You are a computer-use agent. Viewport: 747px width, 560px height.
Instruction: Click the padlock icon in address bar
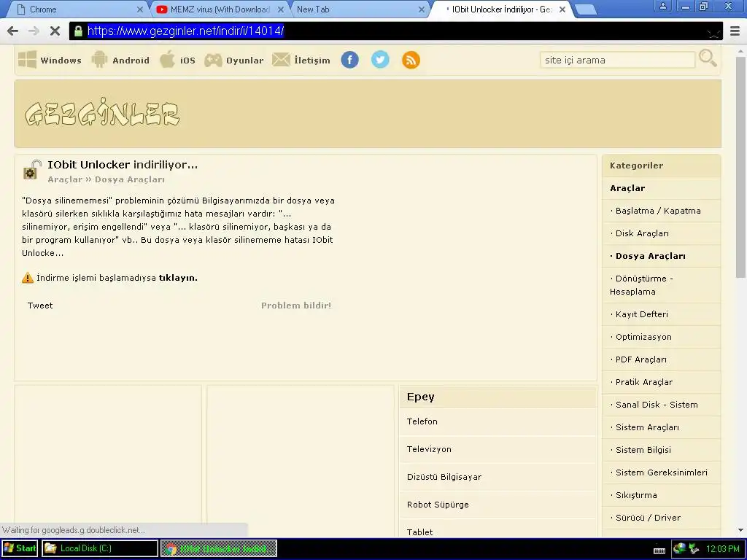click(x=77, y=31)
